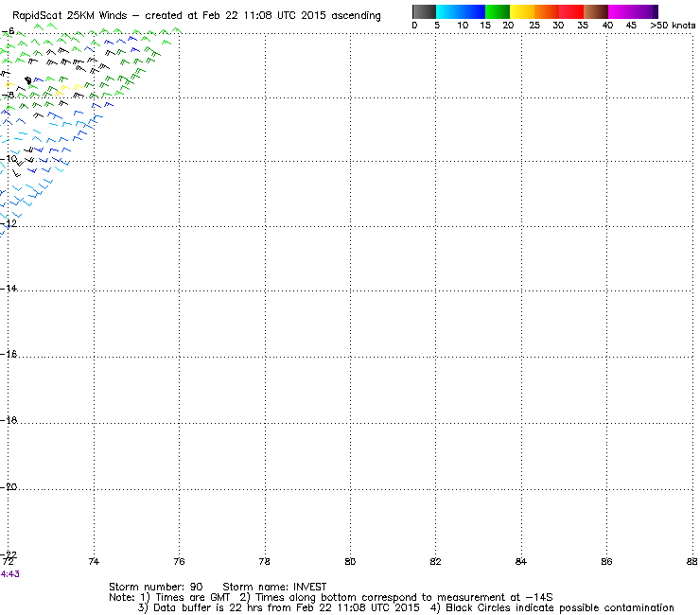Click the orange 25-30 knots color segment

(x=547, y=11)
